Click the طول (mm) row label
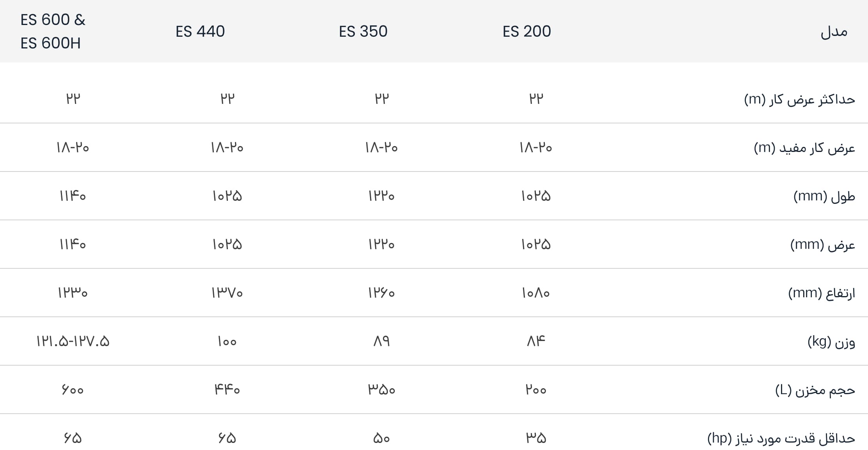The height and width of the screenshot is (450, 868). tap(824, 196)
